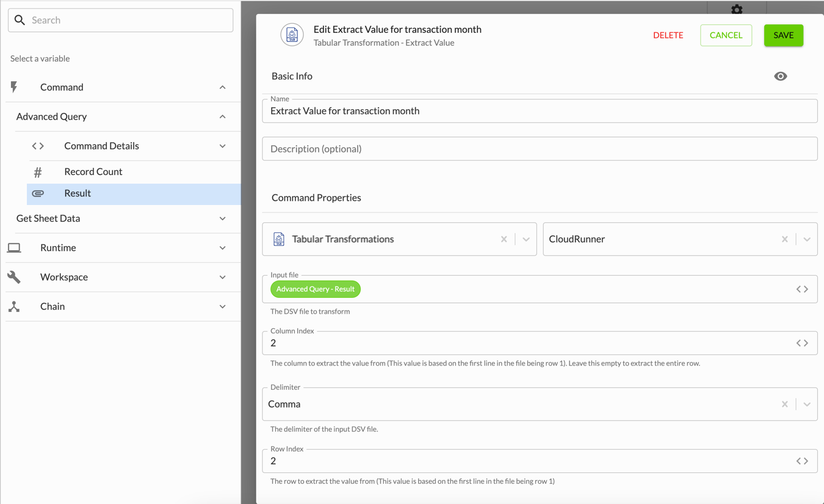Click the Workspace section label
The image size is (824, 504).
tap(64, 277)
